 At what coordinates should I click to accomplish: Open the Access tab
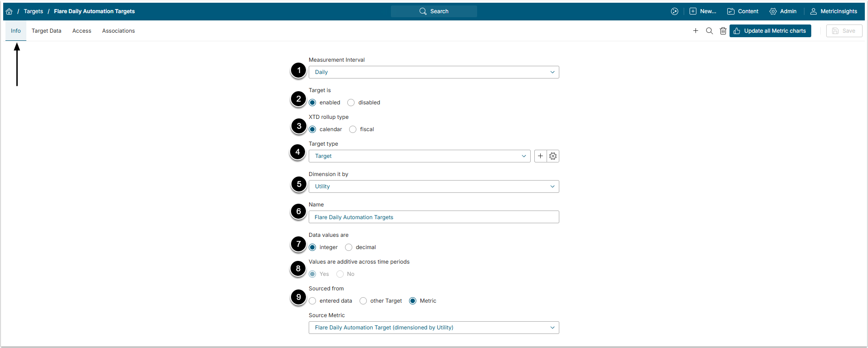click(82, 31)
